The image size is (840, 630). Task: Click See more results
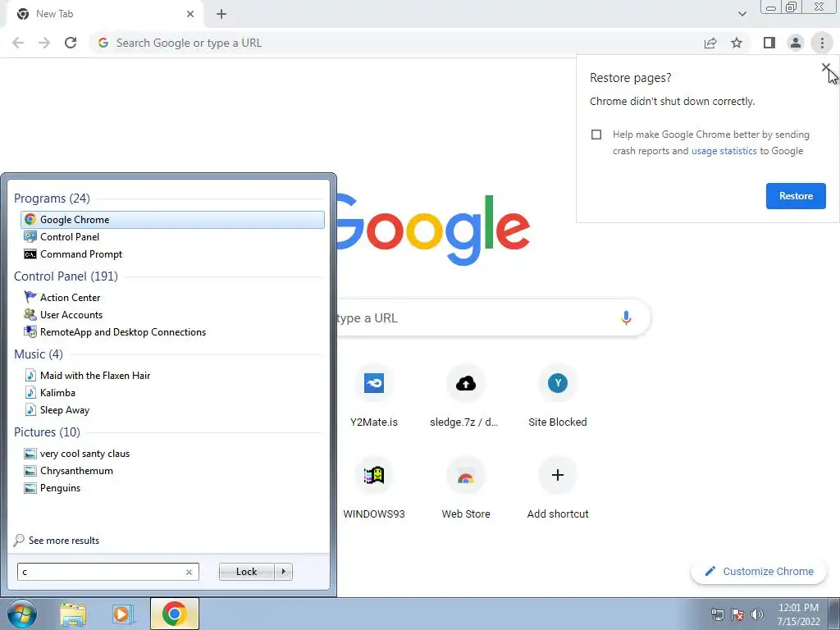pyautogui.click(x=57, y=540)
